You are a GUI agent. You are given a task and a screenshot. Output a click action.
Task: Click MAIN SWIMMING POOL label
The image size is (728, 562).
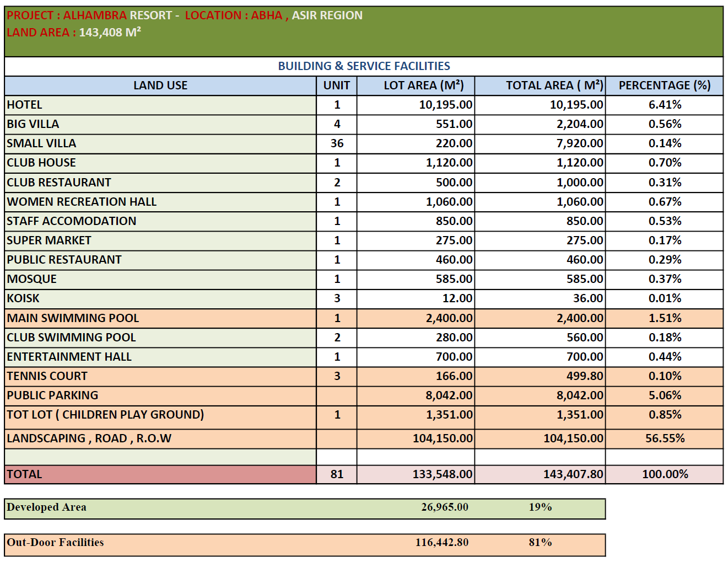tap(73, 318)
